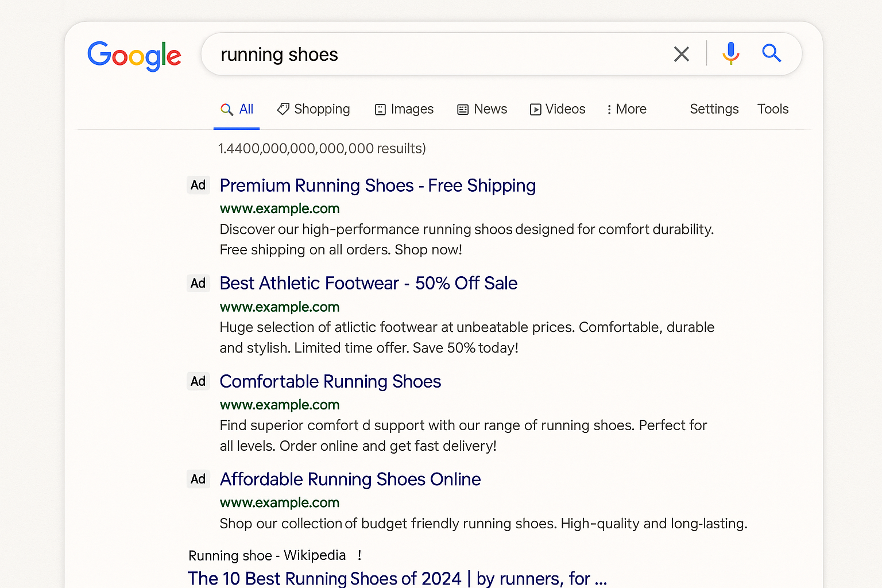Click the News newspaper icon
The width and height of the screenshot is (882, 588).
tap(463, 110)
